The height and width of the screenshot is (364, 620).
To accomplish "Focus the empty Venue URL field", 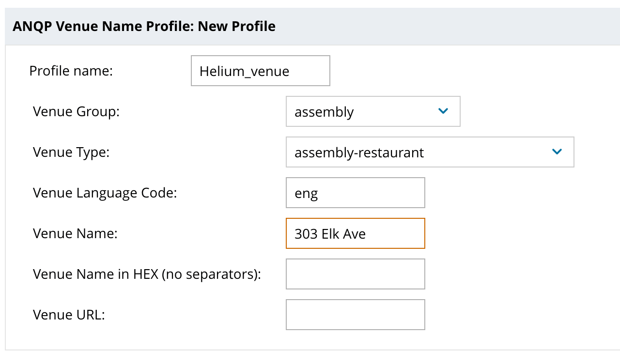I will coord(355,315).
